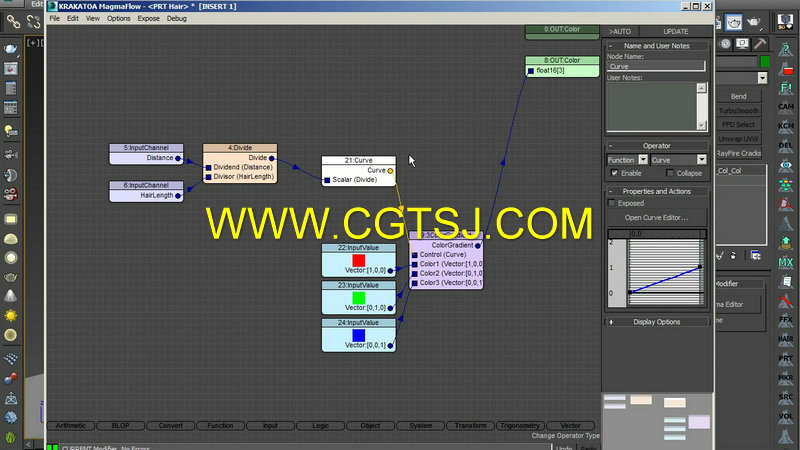Image resolution: width=800 pixels, height=450 pixels.
Task: Select the BLOP operator category
Action: [x=120, y=426]
